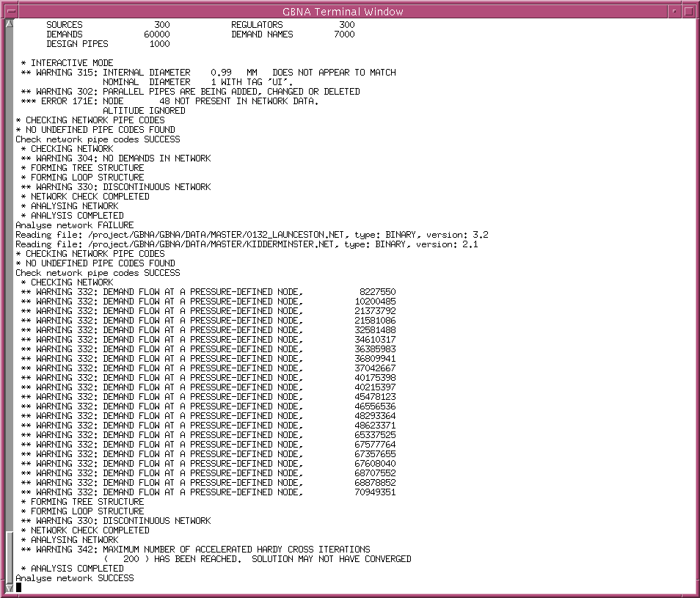Image resolution: width=700 pixels, height=598 pixels.
Task: Maximize the GBNA Terminal Window
Action: (x=688, y=11)
